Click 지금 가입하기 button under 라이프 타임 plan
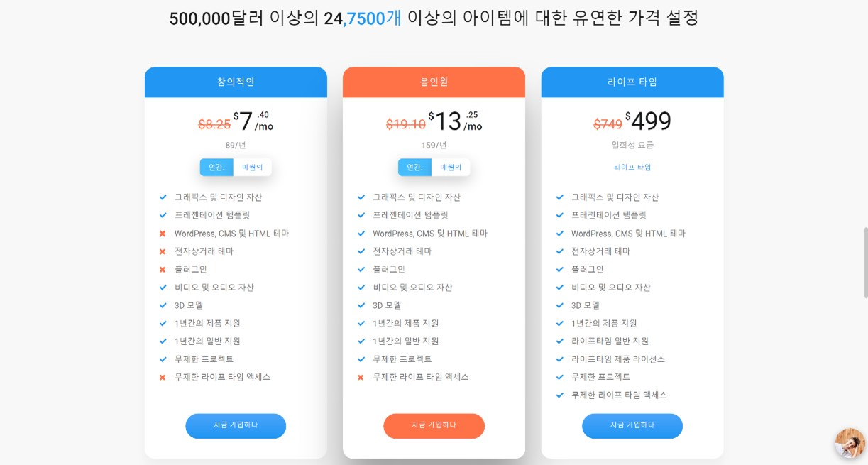Viewport: 868px width, 465px height. tap(632, 426)
